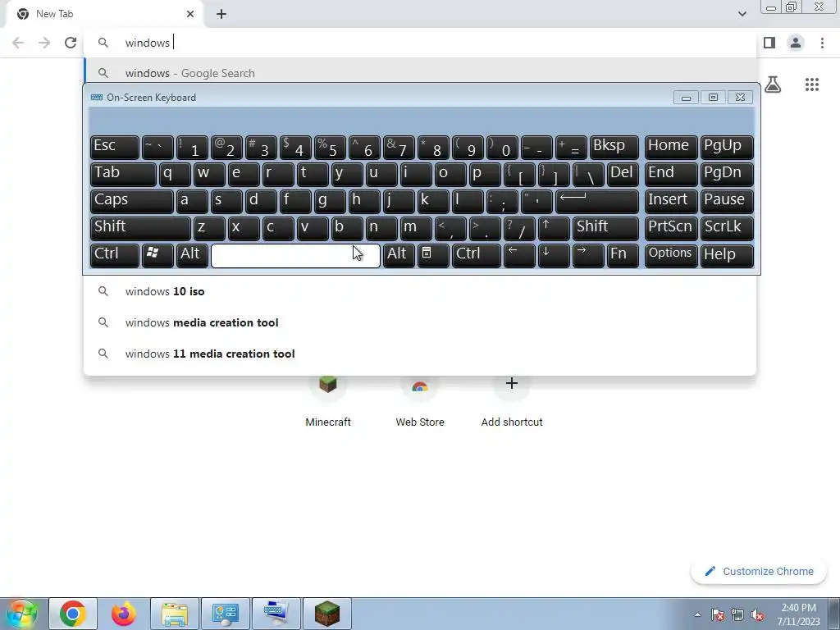Click the network tray icon
This screenshot has width=840, height=630.
click(x=737, y=615)
